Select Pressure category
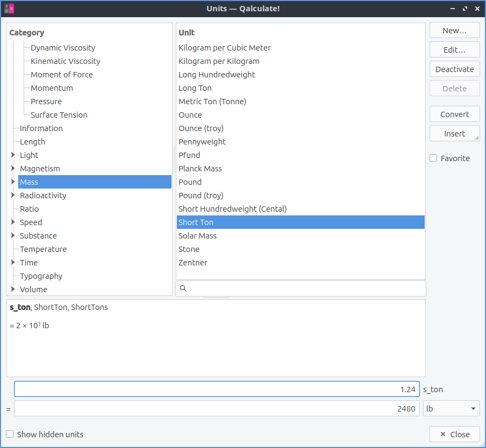This screenshot has height=448, width=486. click(46, 102)
